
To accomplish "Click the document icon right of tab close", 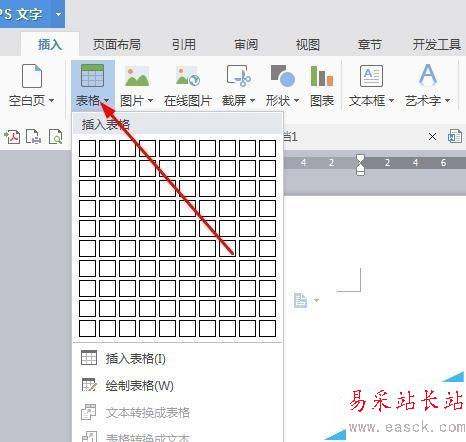I will coord(455,136).
